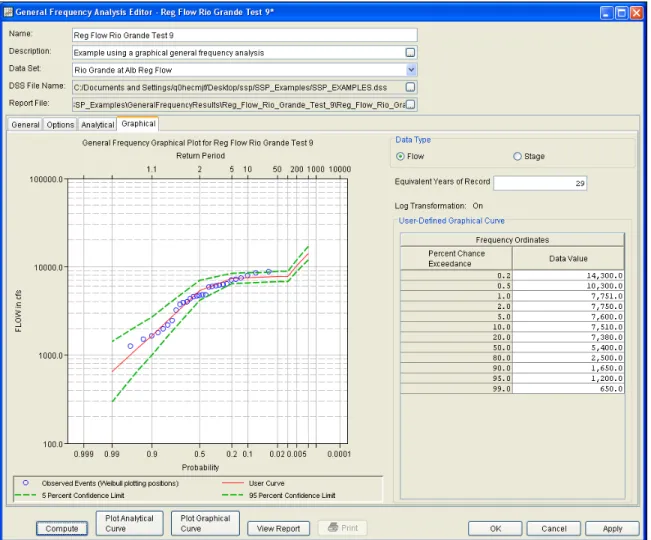
Task: Click the 99.0 percent chance exceedance cell
Action: pyautogui.click(x=456, y=389)
